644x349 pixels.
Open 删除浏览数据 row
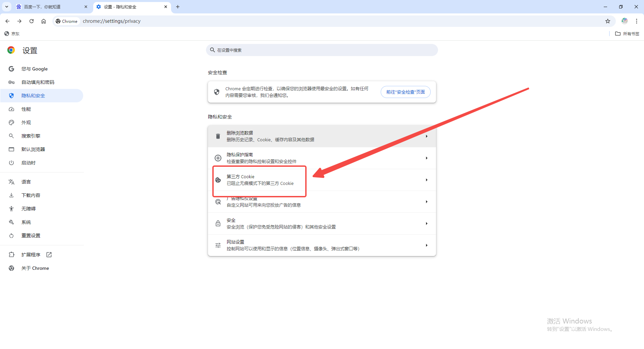322,136
